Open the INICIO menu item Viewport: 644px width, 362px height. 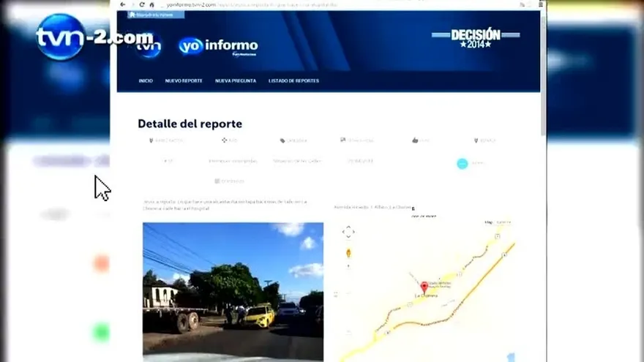click(146, 81)
